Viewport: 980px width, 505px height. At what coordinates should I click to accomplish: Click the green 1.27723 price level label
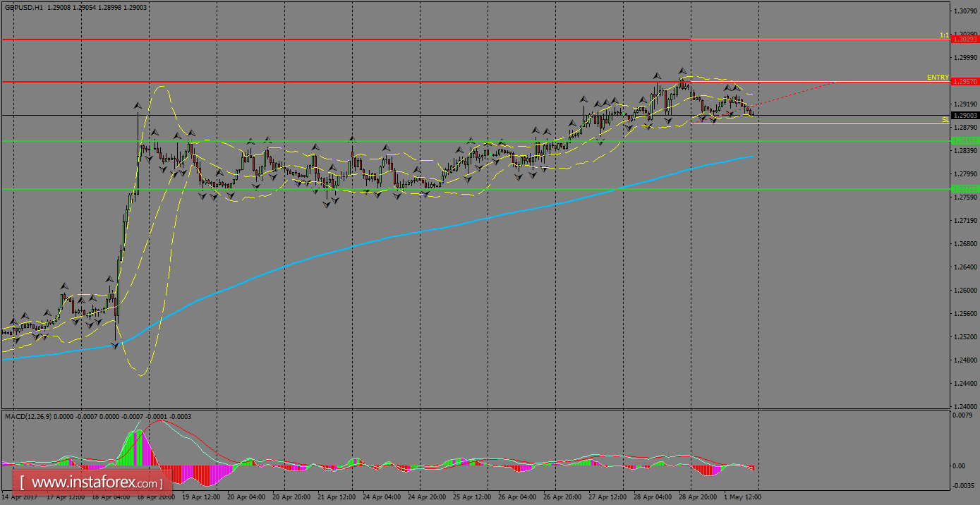click(x=964, y=188)
